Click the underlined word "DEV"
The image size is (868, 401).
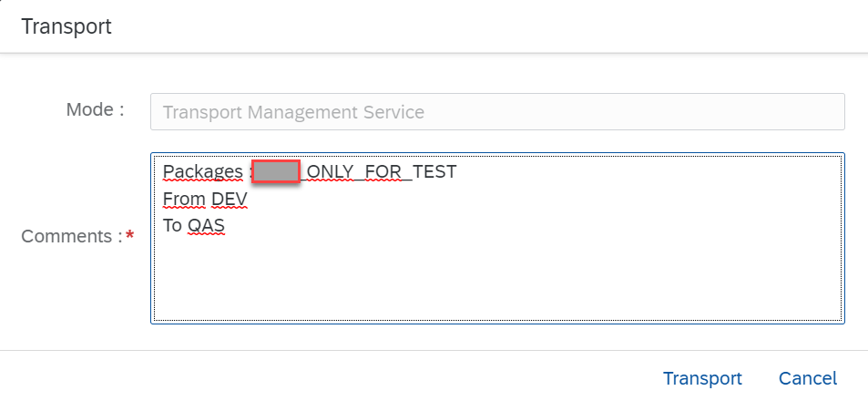229,199
